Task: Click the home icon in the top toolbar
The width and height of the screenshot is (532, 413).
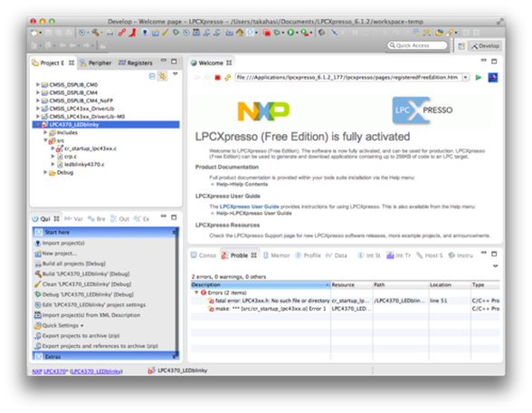Action: (240, 33)
